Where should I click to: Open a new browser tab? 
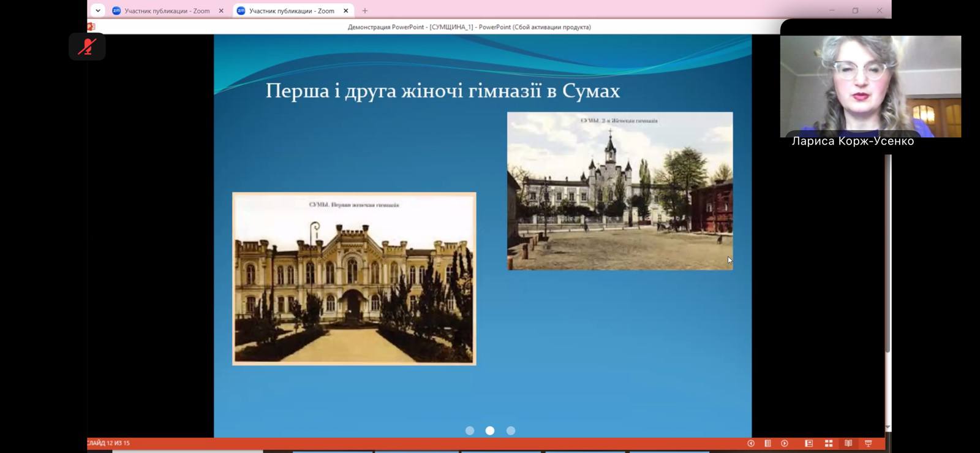(x=365, y=10)
